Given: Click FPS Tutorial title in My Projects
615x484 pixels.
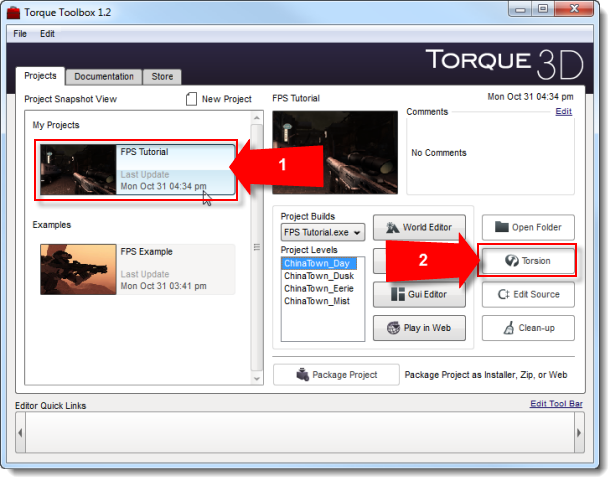Looking at the screenshot, I should coord(144,152).
